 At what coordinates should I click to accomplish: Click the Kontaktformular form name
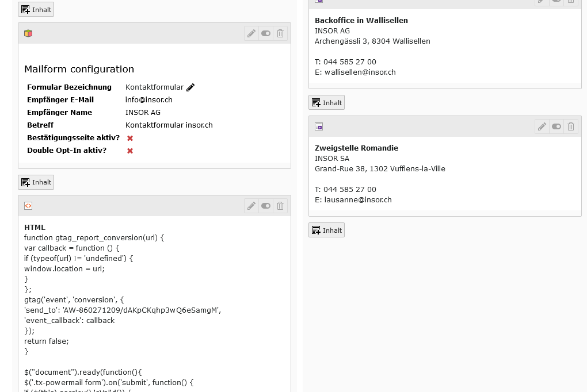click(154, 87)
